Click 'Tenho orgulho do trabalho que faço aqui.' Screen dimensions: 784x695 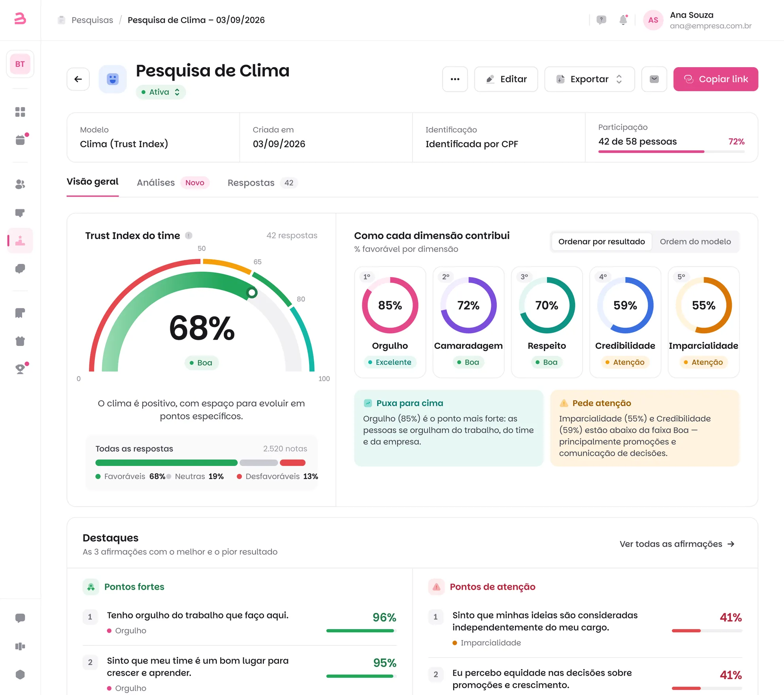point(198,615)
